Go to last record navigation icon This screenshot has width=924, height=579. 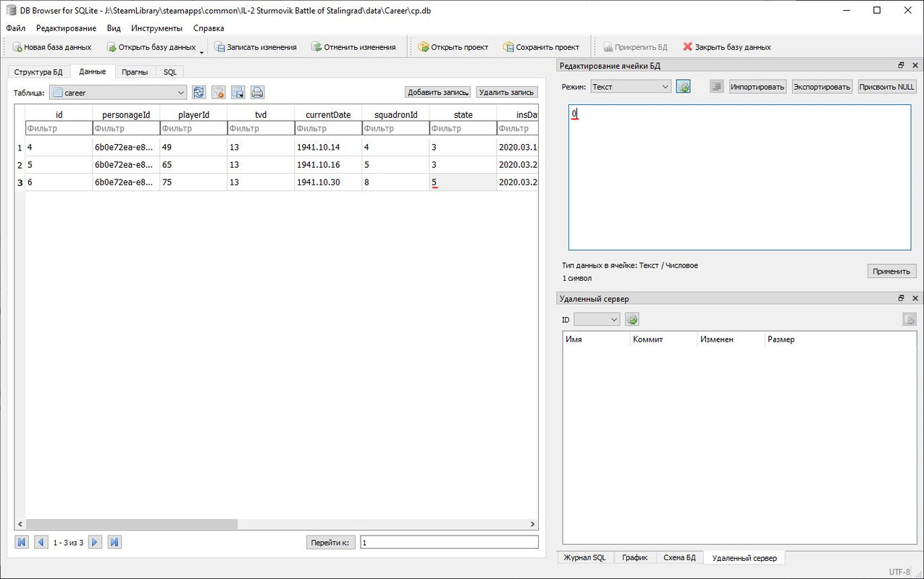[114, 542]
